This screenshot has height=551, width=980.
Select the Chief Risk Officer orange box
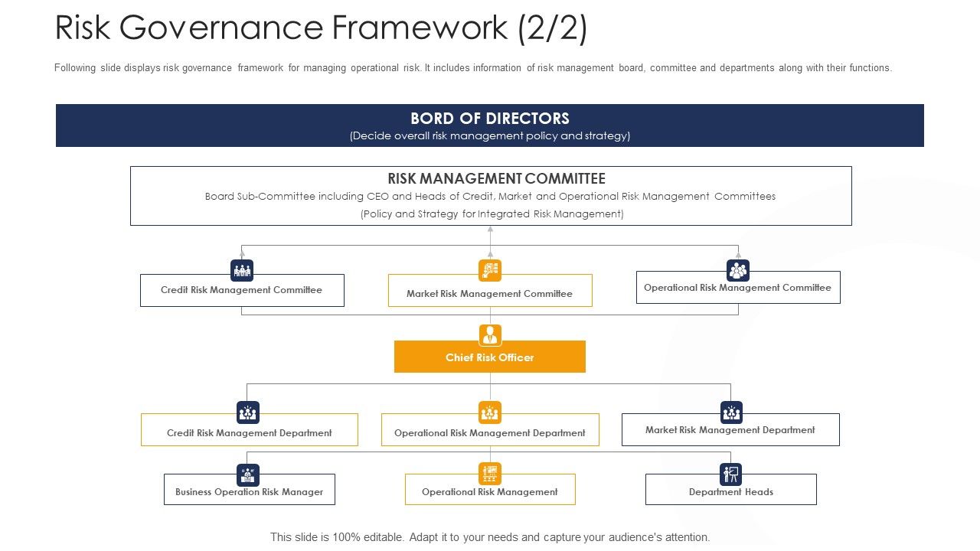point(490,357)
